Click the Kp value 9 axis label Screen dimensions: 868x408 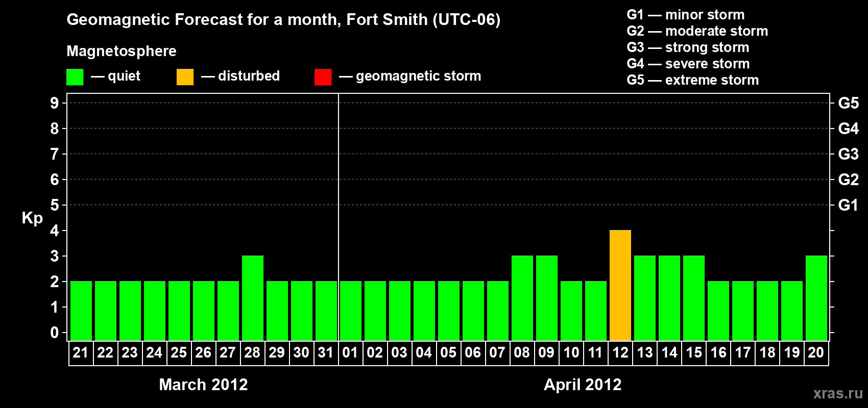[x=55, y=103]
